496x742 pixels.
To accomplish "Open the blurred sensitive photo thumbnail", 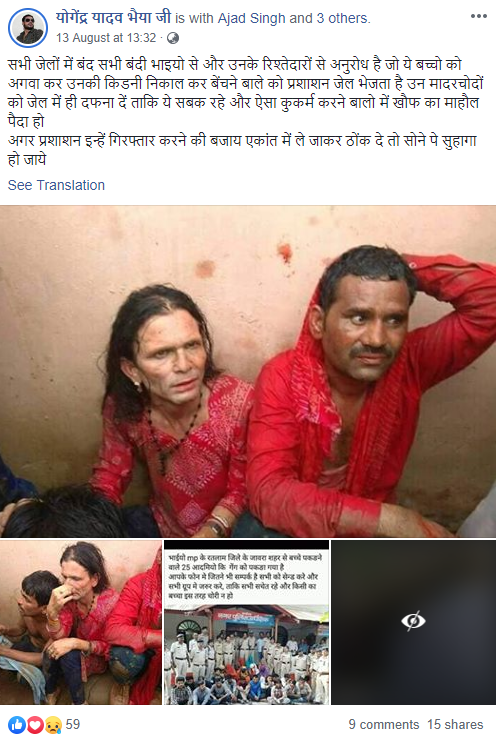I will (x=413, y=622).
